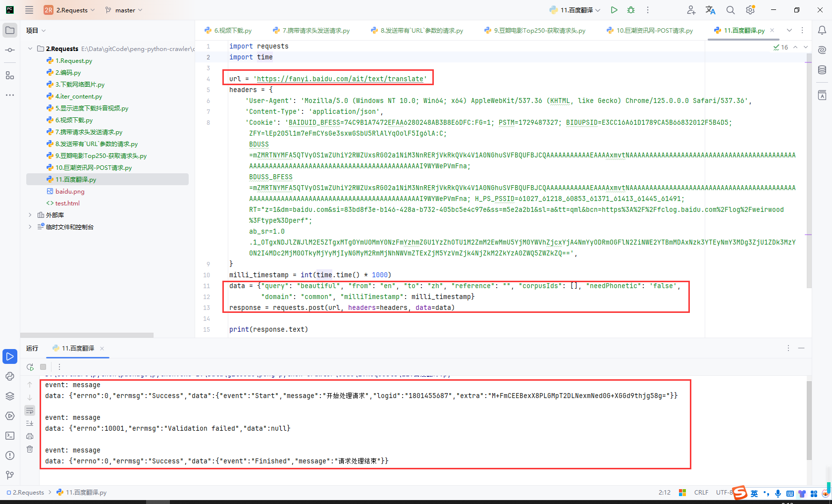Open the translation book icon in right sidebar
This screenshot has height=504, width=832.
[822, 95]
